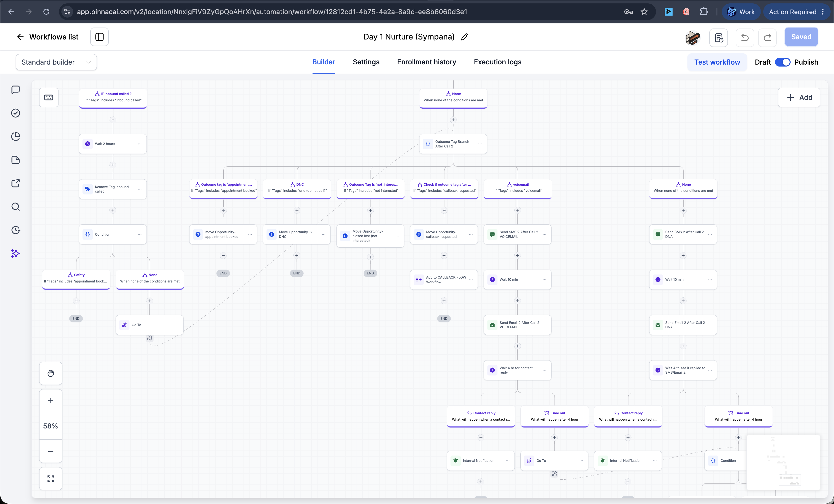
Task: Open options menu on Add to CALLBACK FLOW
Action: point(471,280)
